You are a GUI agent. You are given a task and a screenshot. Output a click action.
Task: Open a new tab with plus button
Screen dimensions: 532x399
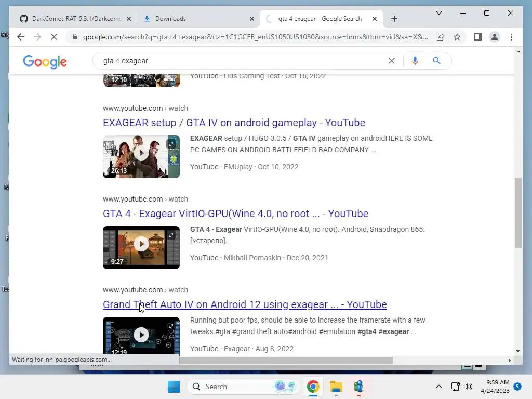[394, 19]
